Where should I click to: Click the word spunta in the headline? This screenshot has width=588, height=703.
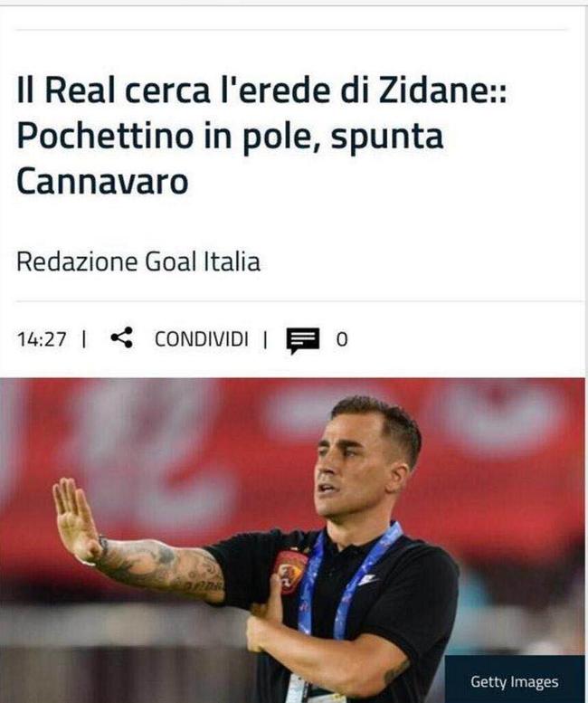387,138
